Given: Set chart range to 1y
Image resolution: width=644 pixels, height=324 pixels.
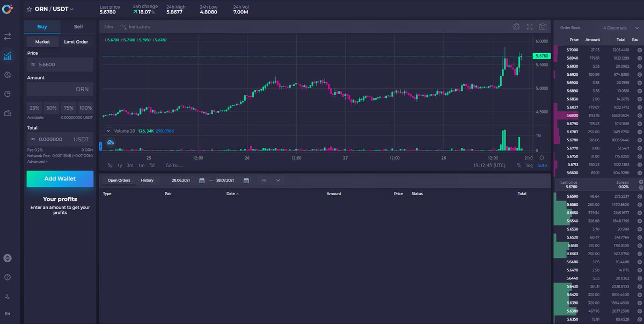Looking at the screenshot, I should [120, 165].
